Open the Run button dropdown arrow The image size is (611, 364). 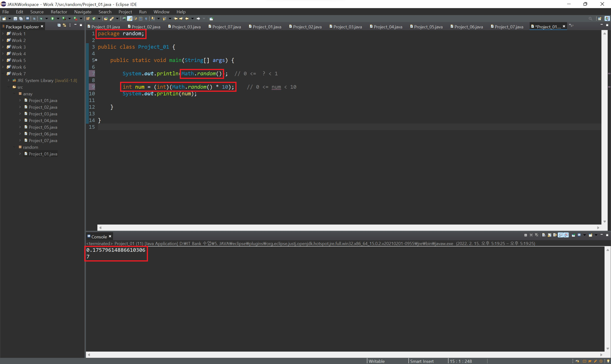pyautogui.click(x=58, y=19)
